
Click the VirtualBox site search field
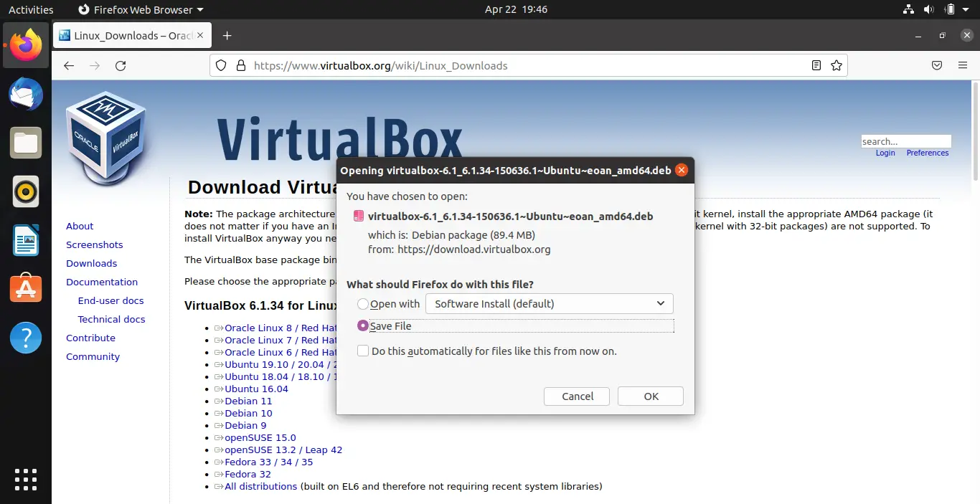[x=906, y=141]
